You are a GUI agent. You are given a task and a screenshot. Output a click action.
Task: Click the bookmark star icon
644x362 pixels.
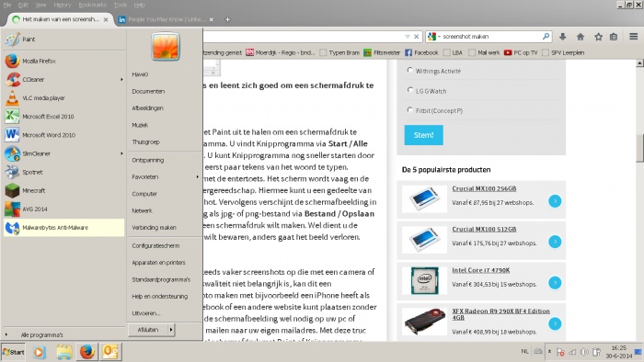pos(598,37)
